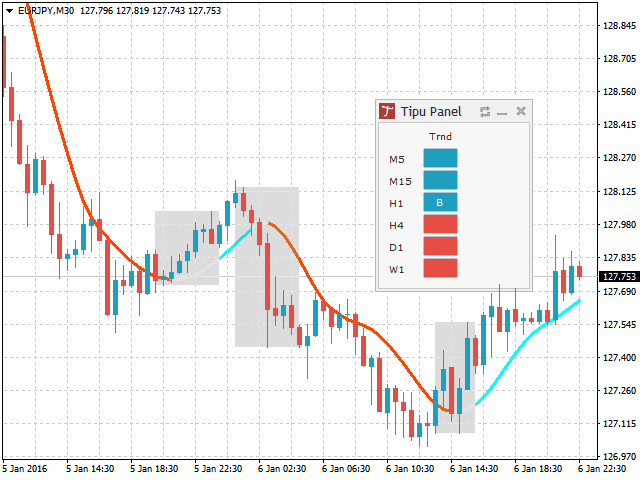640x480 pixels.
Task: Click the 126.970 price axis label
Action: click(x=620, y=456)
